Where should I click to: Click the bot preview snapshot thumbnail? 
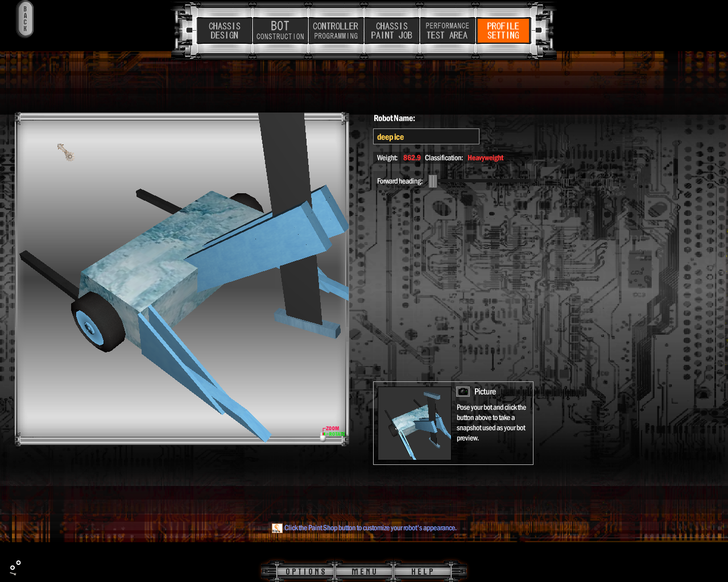(x=414, y=423)
